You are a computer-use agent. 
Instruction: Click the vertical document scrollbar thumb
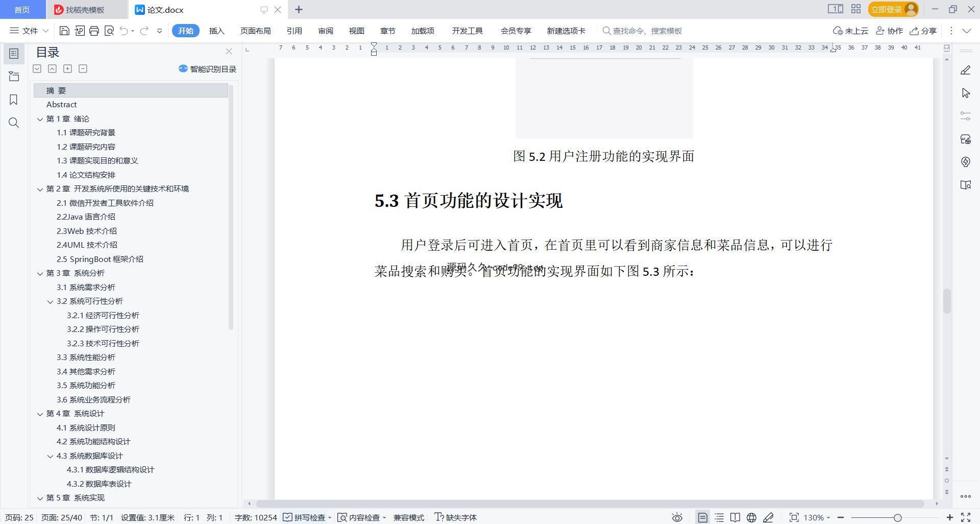click(947, 301)
